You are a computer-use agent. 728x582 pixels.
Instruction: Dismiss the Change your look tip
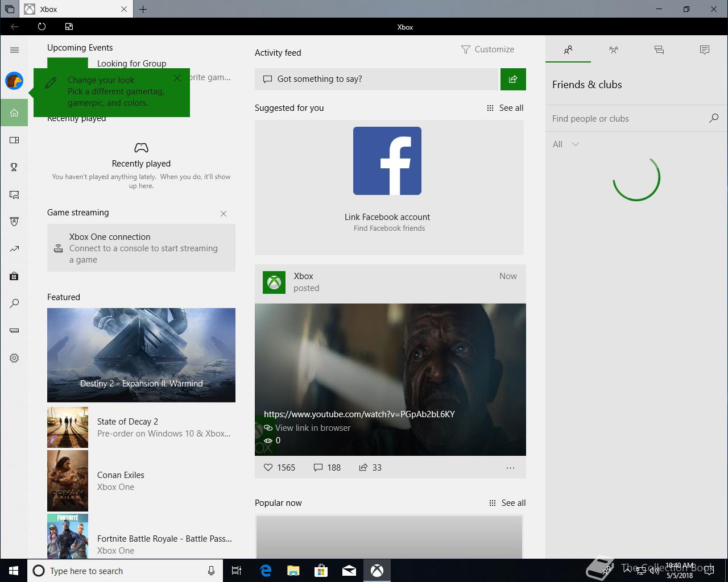click(x=177, y=78)
